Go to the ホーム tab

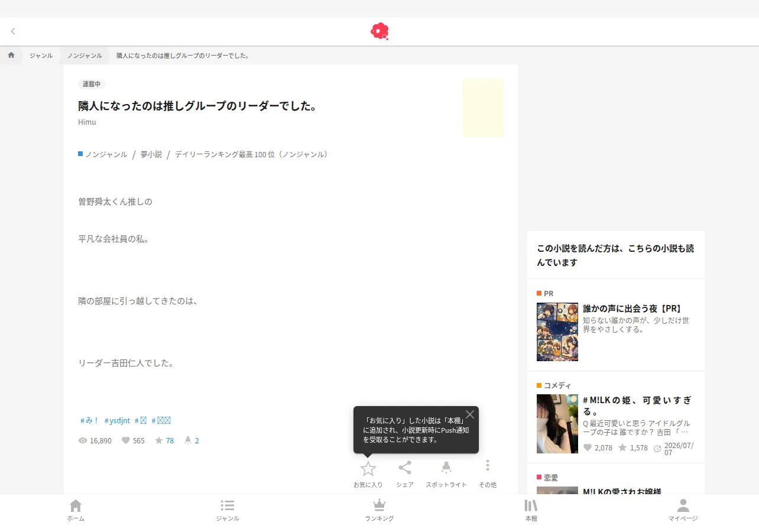[x=76, y=511]
